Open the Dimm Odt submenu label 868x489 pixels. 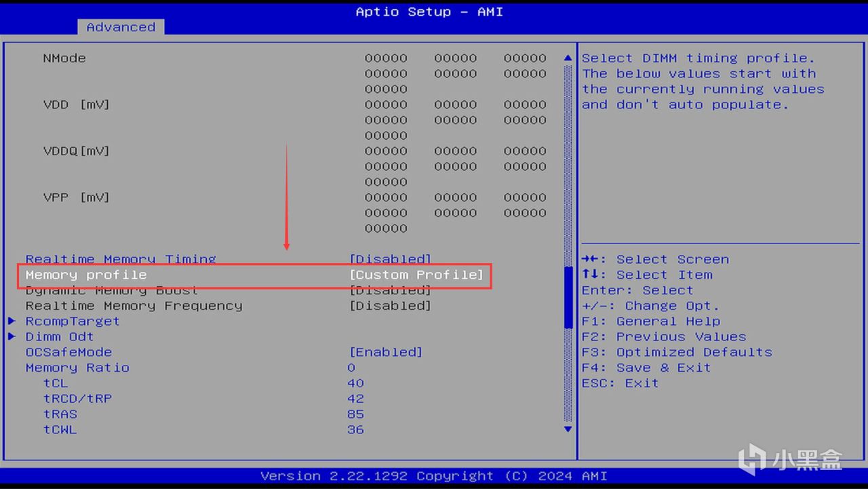(x=60, y=336)
